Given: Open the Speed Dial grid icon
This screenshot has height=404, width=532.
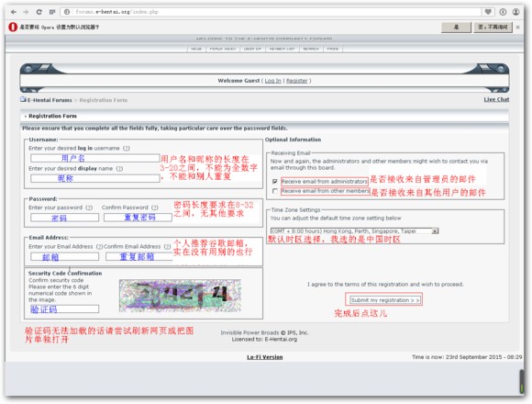Looking at the screenshot, I should [x=52, y=12].
